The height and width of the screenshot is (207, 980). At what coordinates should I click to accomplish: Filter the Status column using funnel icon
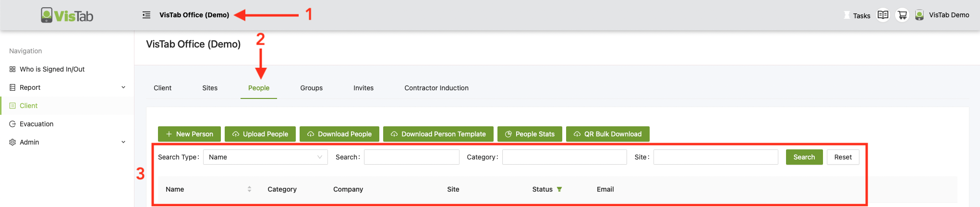coord(559,189)
